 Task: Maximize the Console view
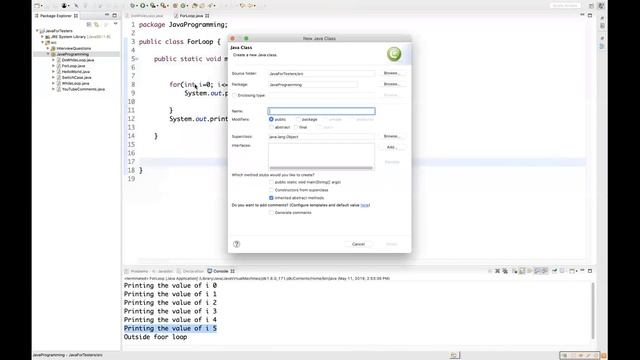590,271
